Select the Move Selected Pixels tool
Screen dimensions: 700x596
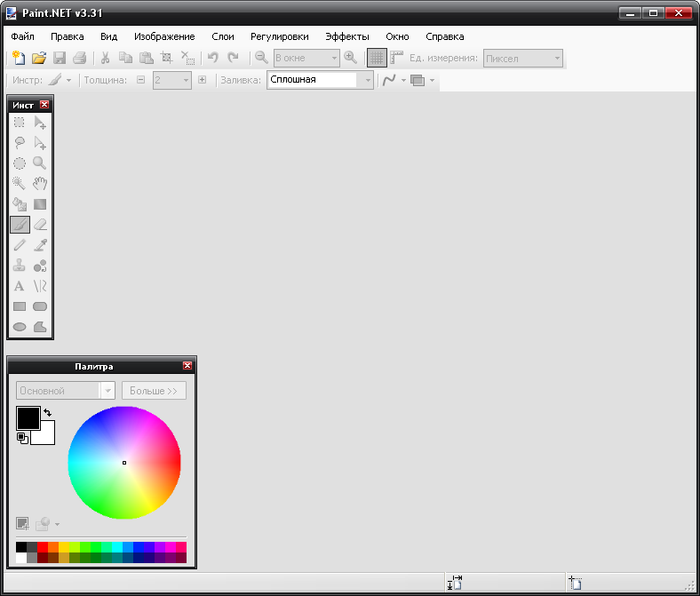(40, 123)
